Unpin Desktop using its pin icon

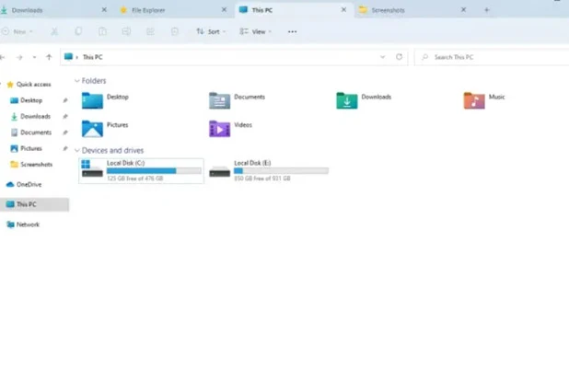65,100
